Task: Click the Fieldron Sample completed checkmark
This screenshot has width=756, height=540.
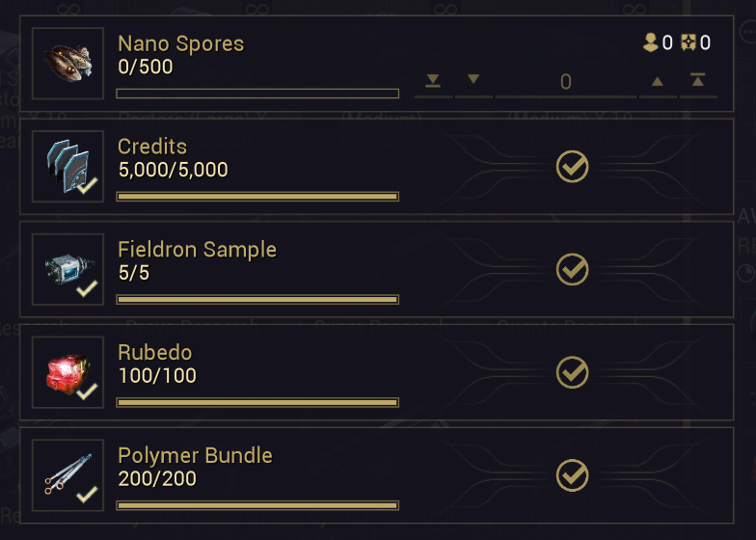Action: click(573, 269)
